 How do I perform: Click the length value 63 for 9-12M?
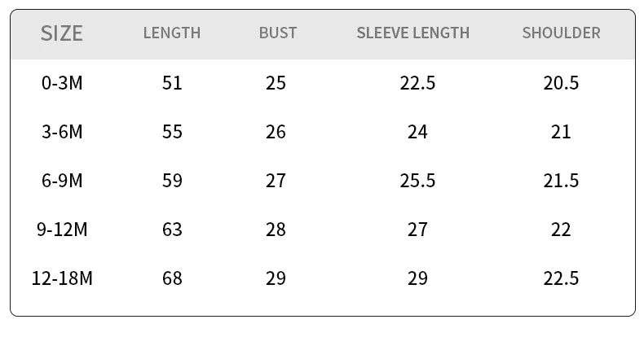coord(172,230)
